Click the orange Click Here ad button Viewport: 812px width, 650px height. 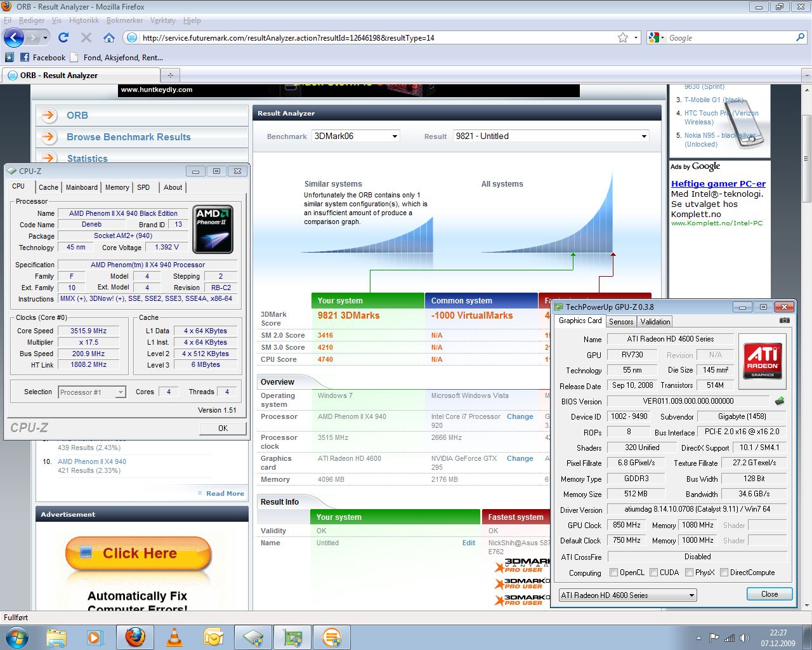[139, 554]
